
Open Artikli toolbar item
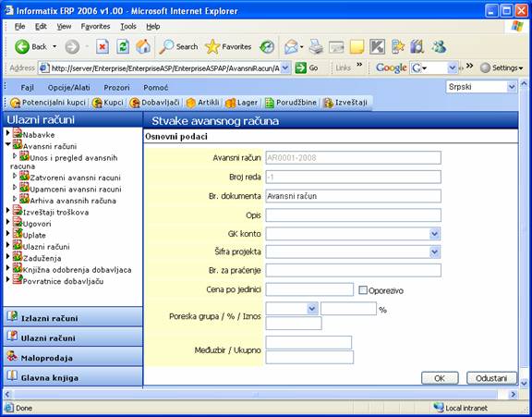coord(203,103)
